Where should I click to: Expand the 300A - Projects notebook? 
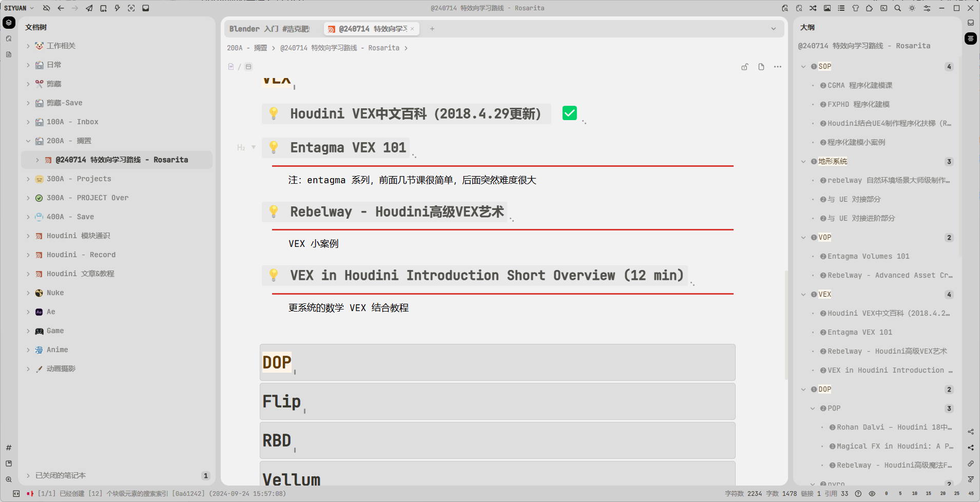(x=28, y=179)
